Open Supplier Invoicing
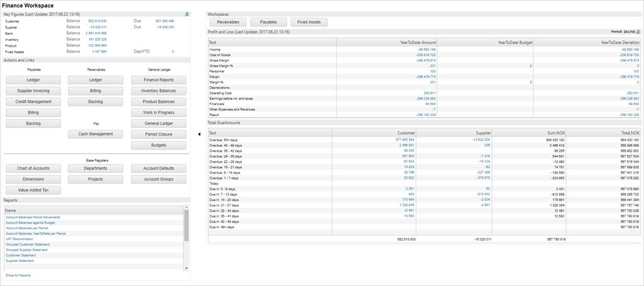This screenshot has width=644, height=286. click(x=33, y=91)
